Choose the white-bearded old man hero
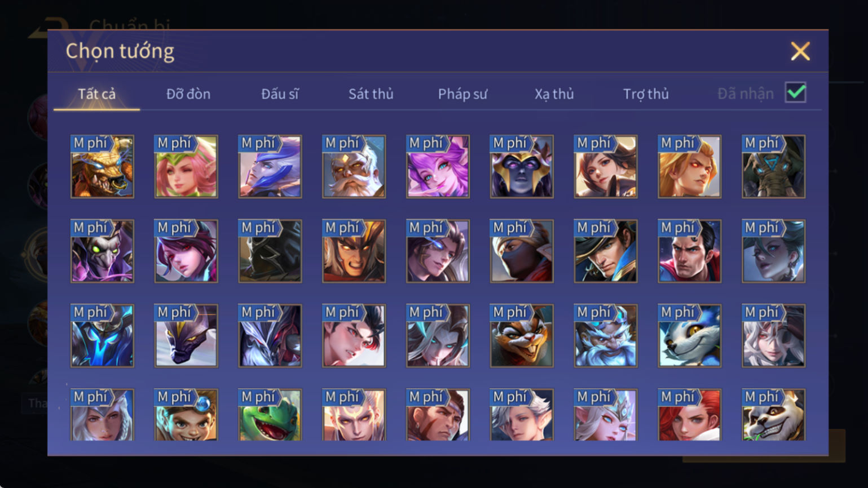The height and width of the screenshot is (488, 868). 354,167
